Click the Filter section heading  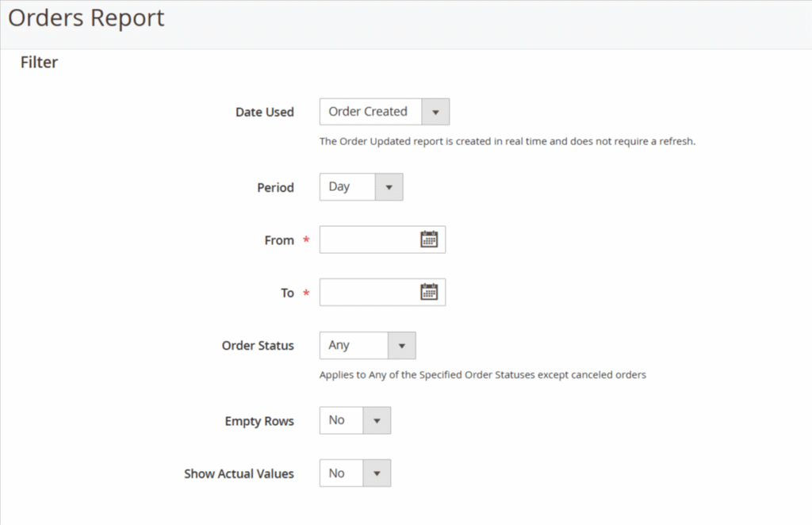tap(39, 62)
